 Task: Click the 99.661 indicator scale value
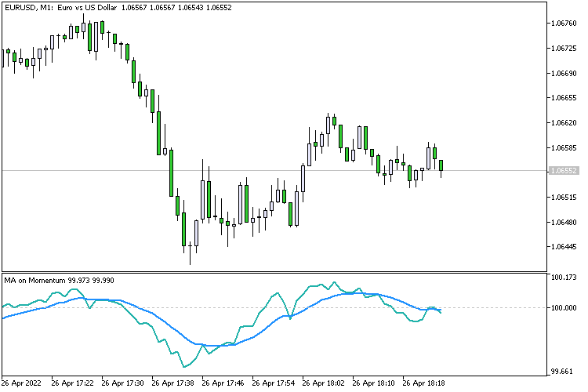(x=561, y=372)
